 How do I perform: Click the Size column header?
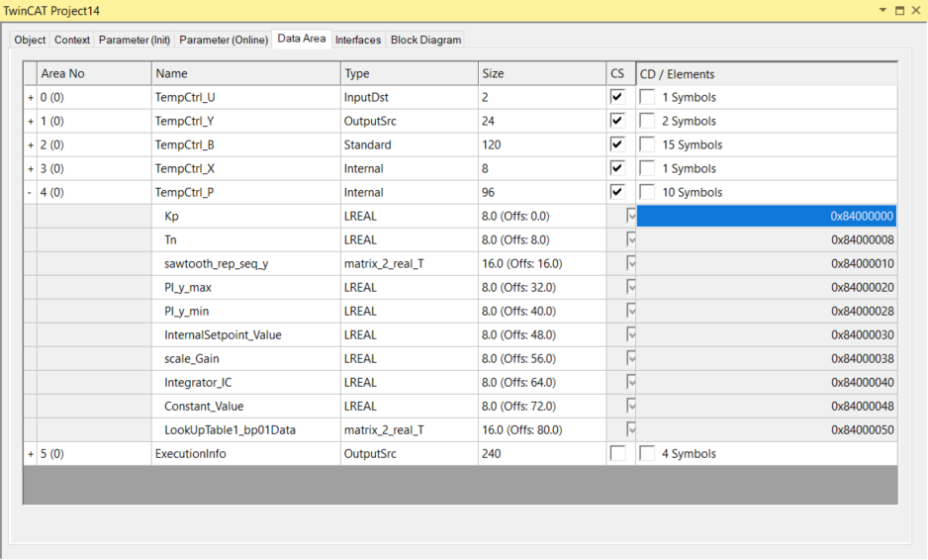click(542, 73)
